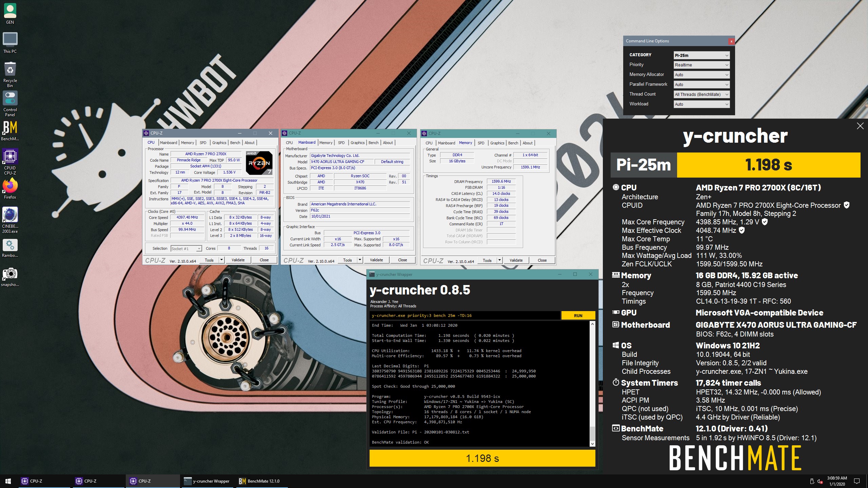Click the yellow 1.198 s result bar
The height and width of the screenshot is (488, 868).
pyautogui.click(x=482, y=458)
